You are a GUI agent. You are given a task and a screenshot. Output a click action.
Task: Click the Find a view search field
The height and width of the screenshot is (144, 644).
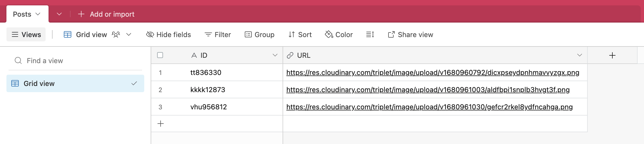(75, 61)
